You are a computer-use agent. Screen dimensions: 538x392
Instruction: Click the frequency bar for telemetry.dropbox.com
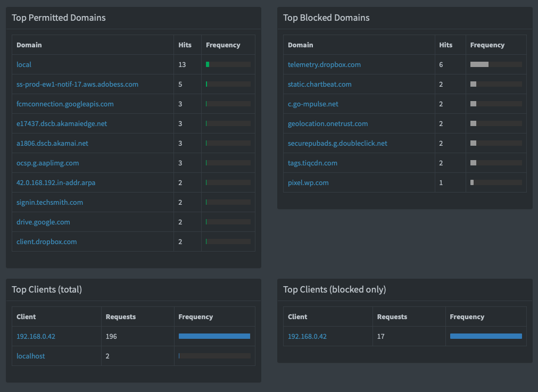pos(495,64)
